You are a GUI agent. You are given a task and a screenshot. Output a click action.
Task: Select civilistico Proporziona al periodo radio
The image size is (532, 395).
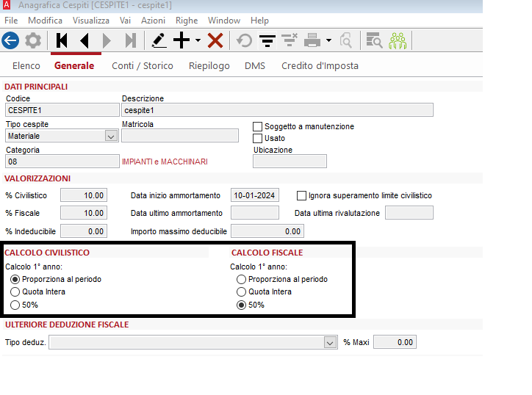pyautogui.click(x=15, y=280)
